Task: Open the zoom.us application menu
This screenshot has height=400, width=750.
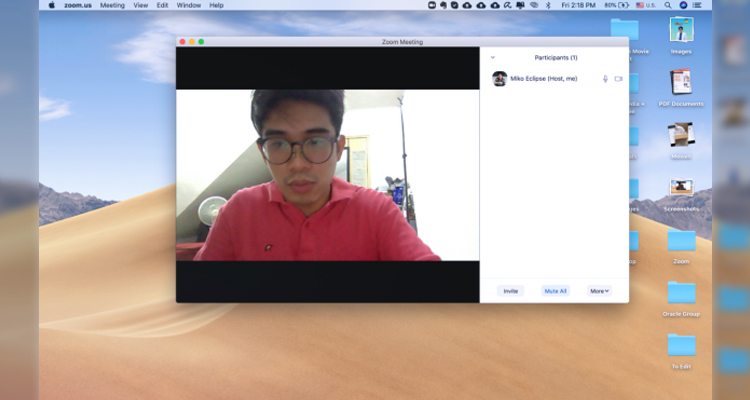Action: [x=78, y=5]
